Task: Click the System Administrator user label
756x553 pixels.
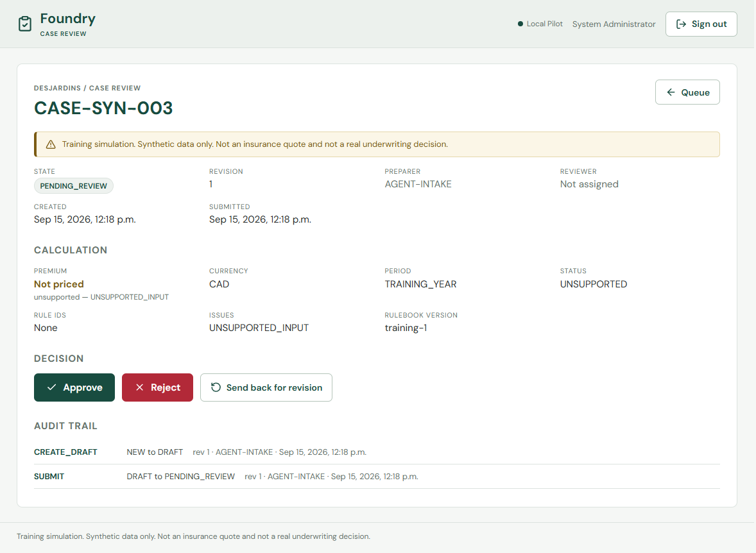Action: pyautogui.click(x=614, y=24)
